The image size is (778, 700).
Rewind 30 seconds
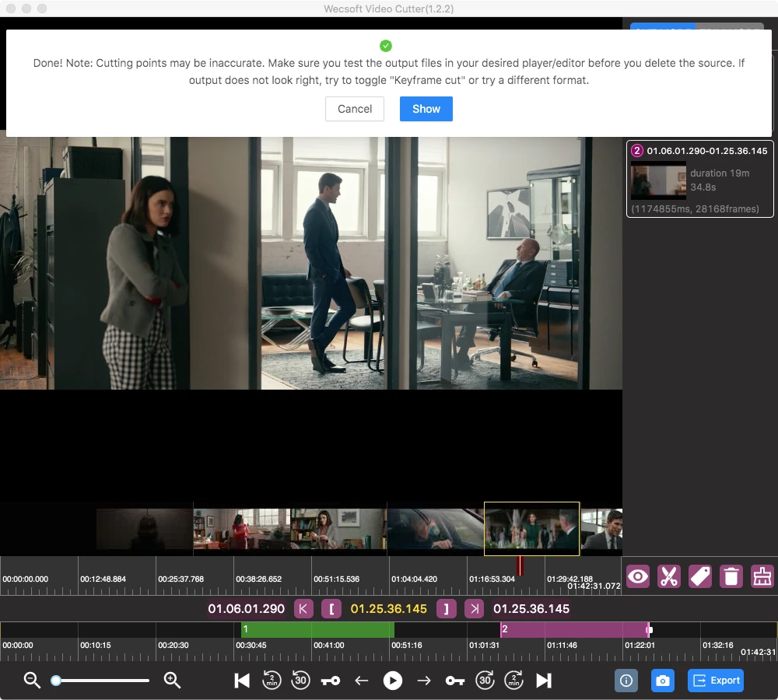click(300, 680)
